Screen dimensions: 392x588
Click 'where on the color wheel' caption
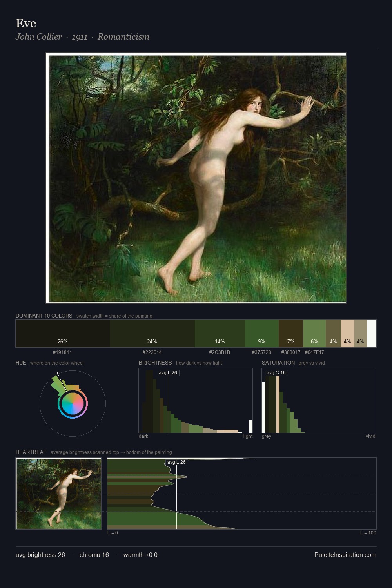[57, 363]
